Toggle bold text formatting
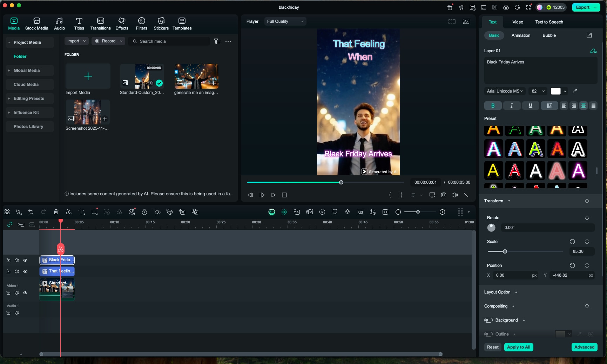 pos(493,106)
